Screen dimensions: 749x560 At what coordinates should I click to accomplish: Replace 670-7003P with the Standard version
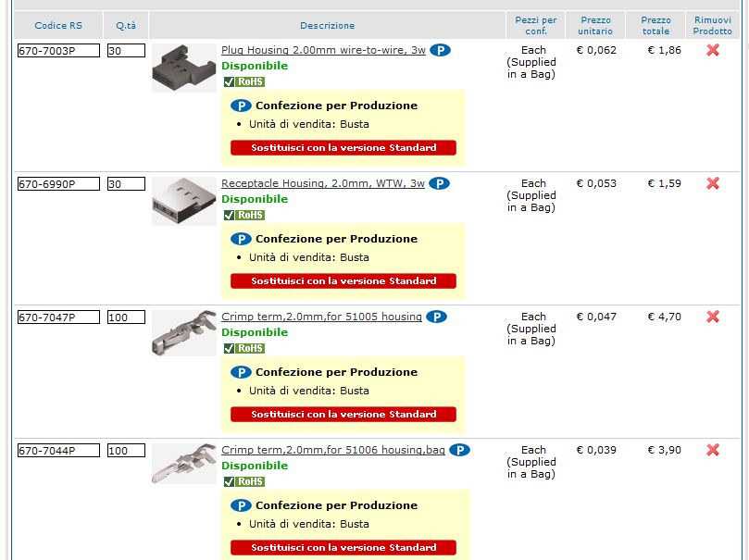tap(343, 147)
